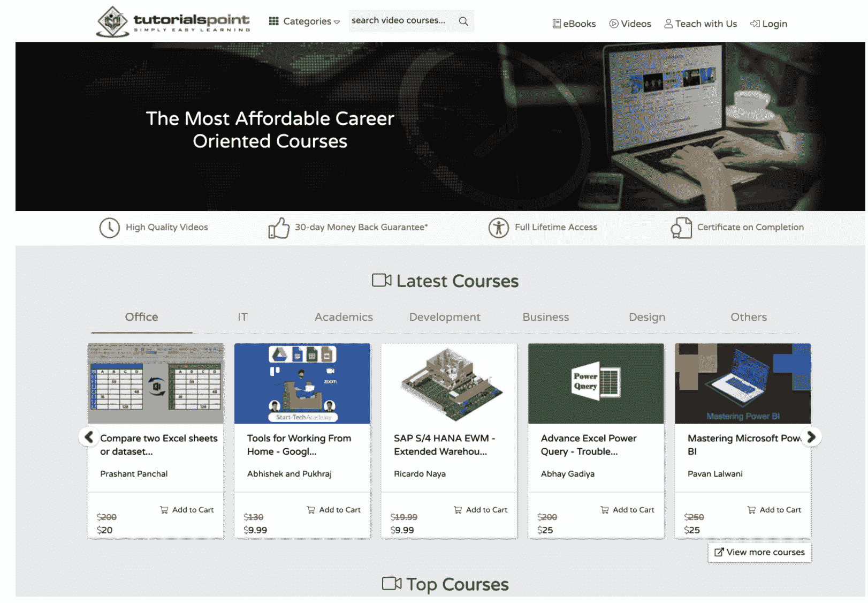
Task: Click the Certificate on Completion icon
Action: click(681, 228)
